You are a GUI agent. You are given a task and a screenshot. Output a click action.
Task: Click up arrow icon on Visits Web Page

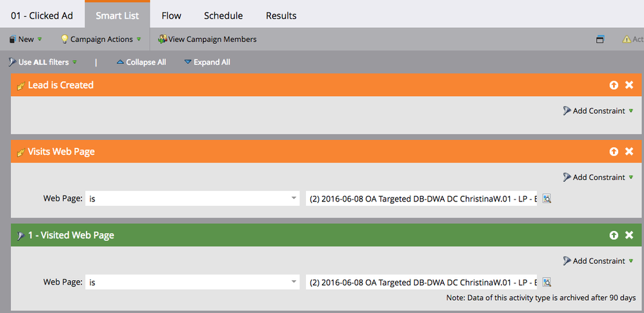click(x=614, y=152)
